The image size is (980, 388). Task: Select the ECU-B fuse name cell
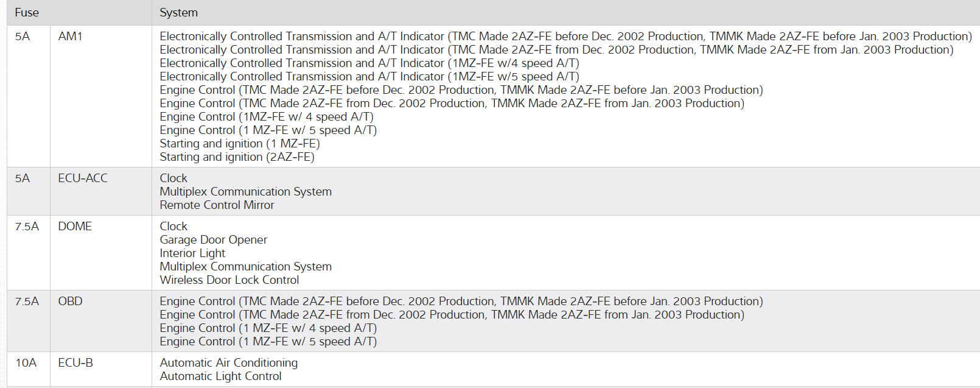click(75, 363)
